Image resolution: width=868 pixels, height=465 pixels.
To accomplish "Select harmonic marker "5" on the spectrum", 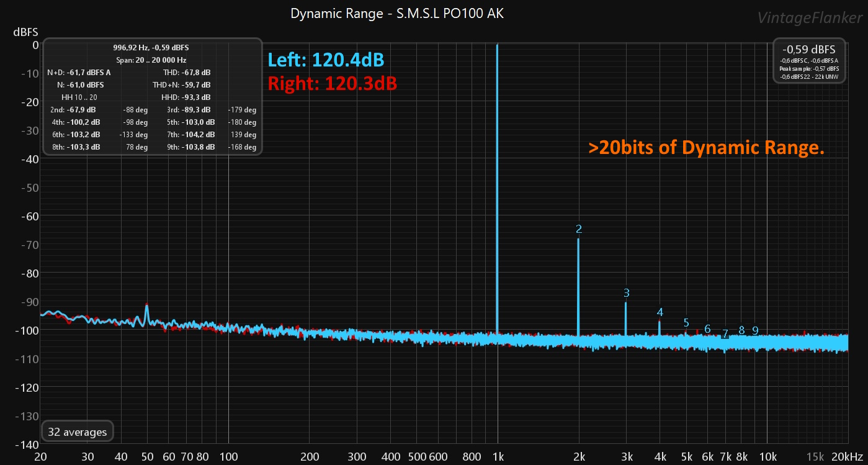I will [x=686, y=323].
